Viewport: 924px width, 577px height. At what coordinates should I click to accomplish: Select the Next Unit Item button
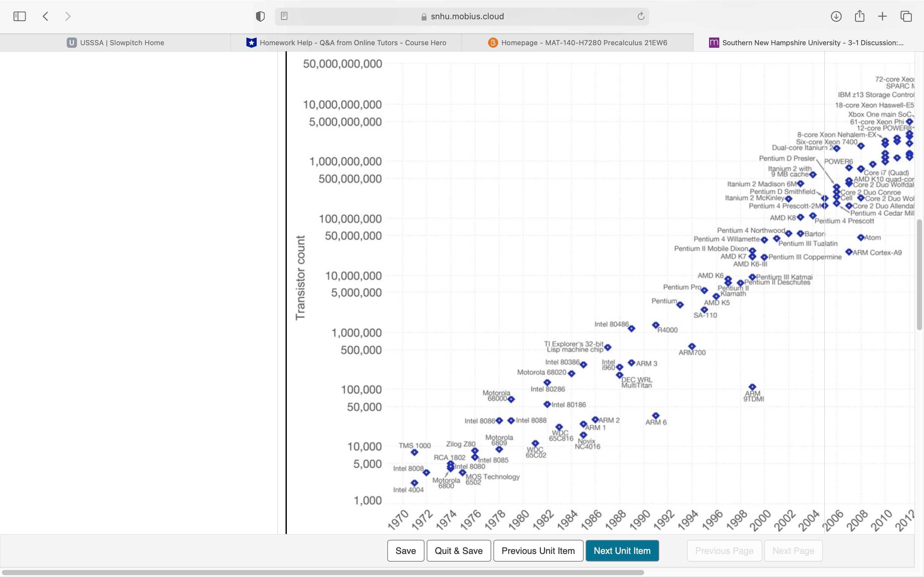[x=622, y=551]
